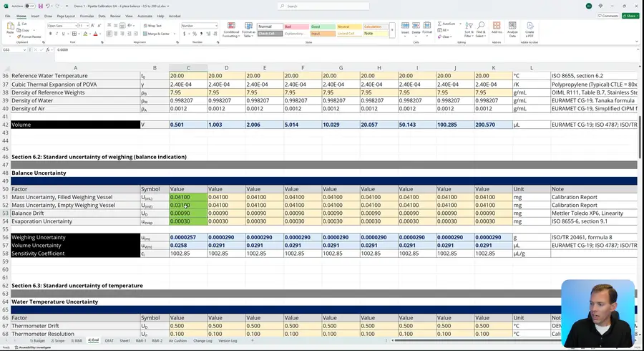This screenshot has height=351, width=644.
Task: Open the Formulas ribbon tab
Action: 87,15
